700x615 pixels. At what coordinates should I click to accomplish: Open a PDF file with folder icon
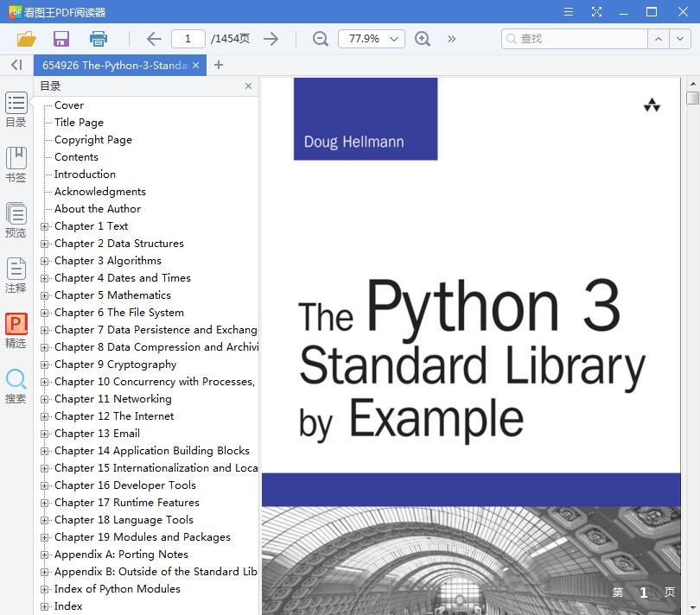tap(26, 39)
